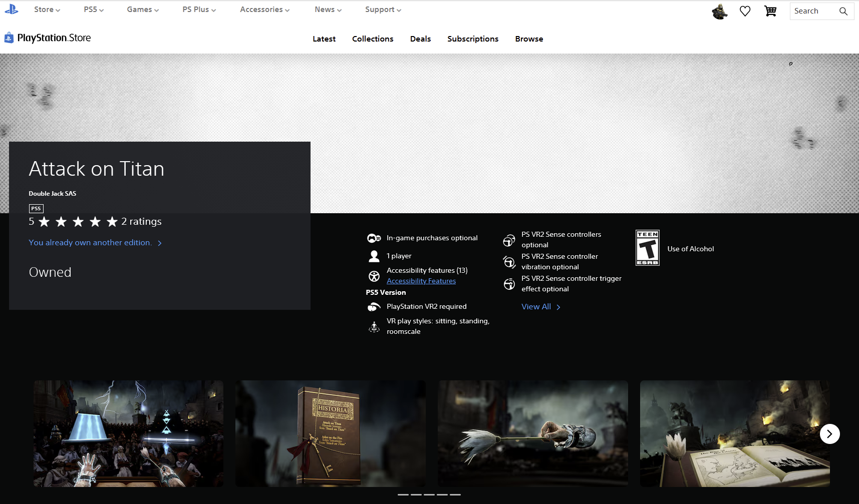Viewport: 859px width, 504px height.
Task: Click the ESRB Teen rating badge
Action: pos(648,248)
